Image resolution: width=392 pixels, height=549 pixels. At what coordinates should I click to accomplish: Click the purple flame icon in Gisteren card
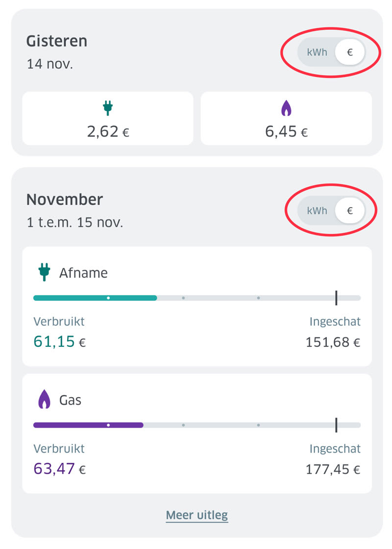[x=286, y=108]
